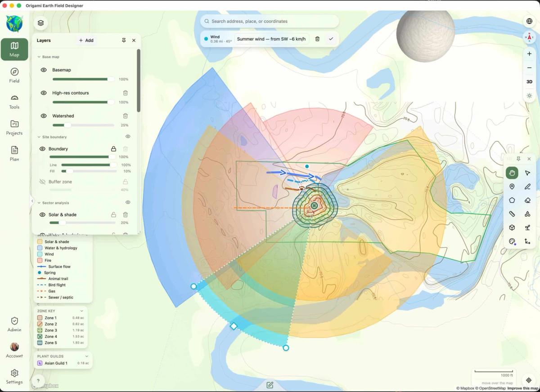Image resolution: width=540 pixels, height=392 pixels.
Task: Open the shapes tool
Action: coord(527,214)
